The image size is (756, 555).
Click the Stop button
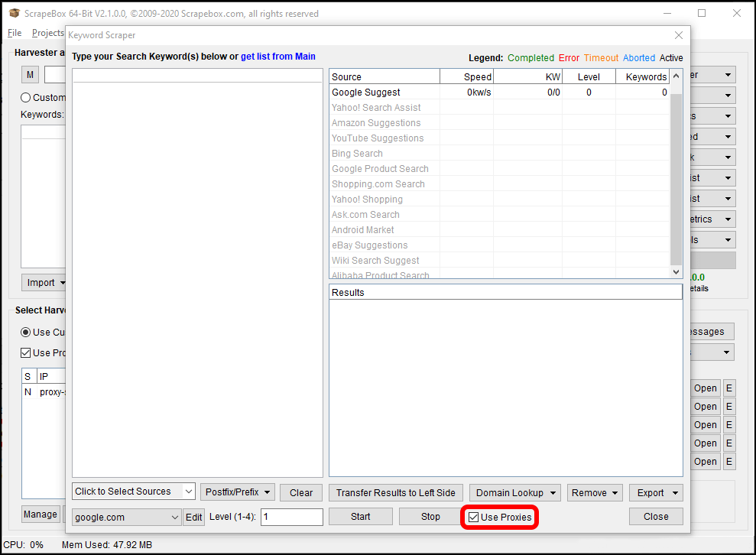(x=430, y=517)
